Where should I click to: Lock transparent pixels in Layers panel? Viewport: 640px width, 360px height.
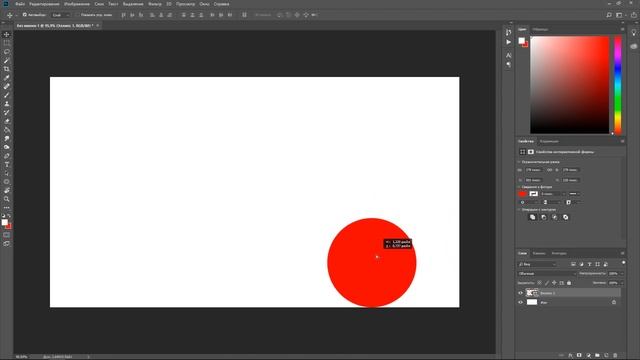coord(540,283)
